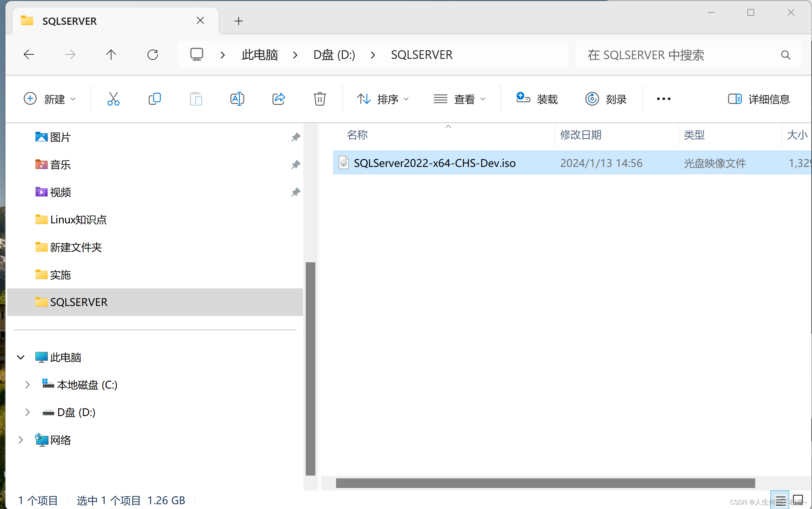Open 图片 in the sidebar
The image size is (812, 509).
[60, 137]
